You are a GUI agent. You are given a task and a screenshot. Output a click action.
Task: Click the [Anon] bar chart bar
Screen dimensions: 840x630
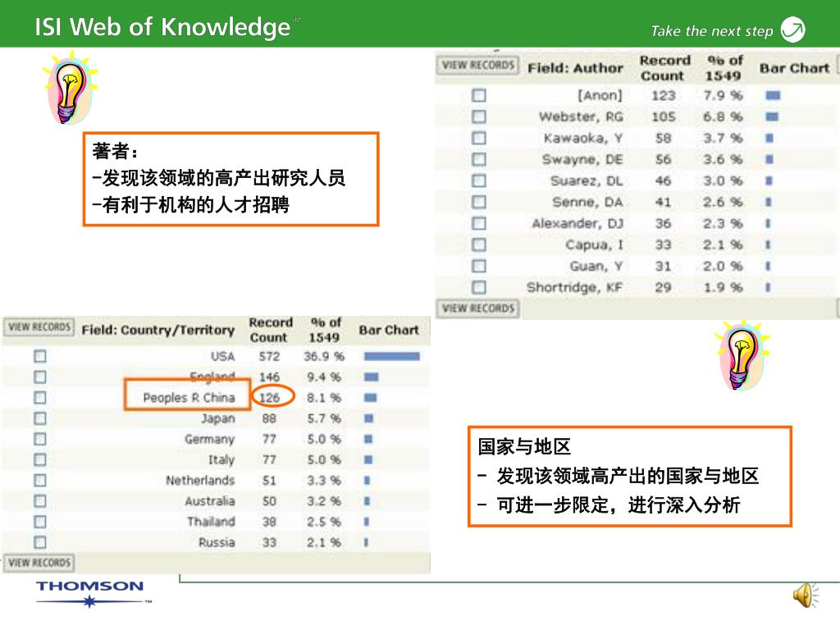[x=773, y=95]
